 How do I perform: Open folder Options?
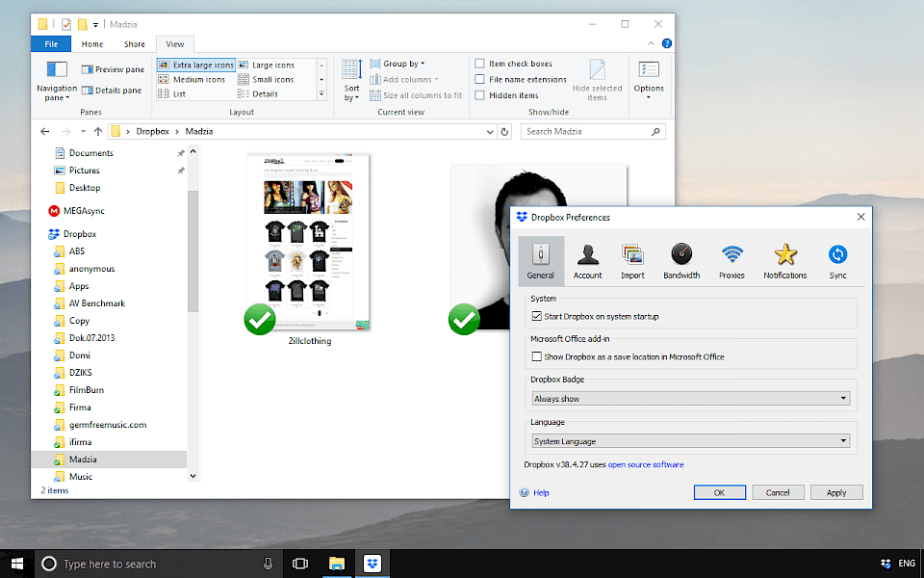(x=649, y=79)
